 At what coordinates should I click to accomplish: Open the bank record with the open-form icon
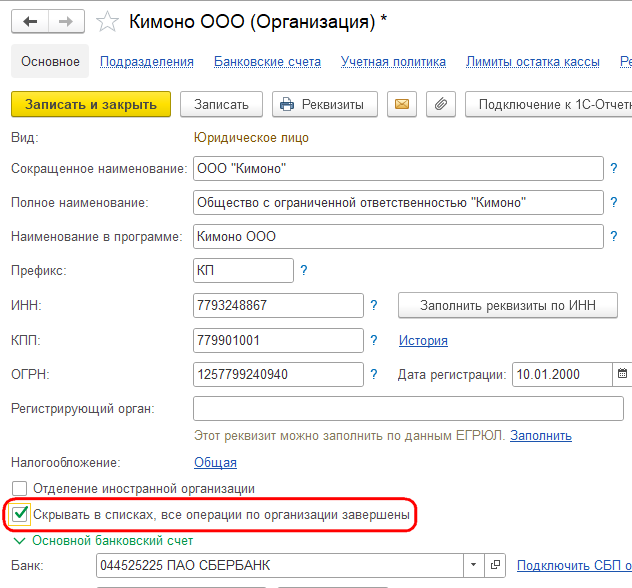coord(495,565)
